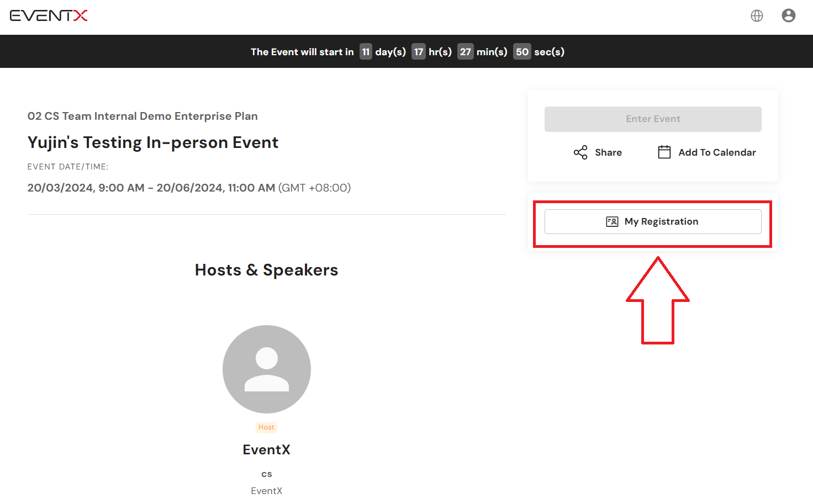This screenshot has height=504, width=813.
Task: Go to homepage via EventX logo
Action: pyautogui.click(x=49, y=15)
